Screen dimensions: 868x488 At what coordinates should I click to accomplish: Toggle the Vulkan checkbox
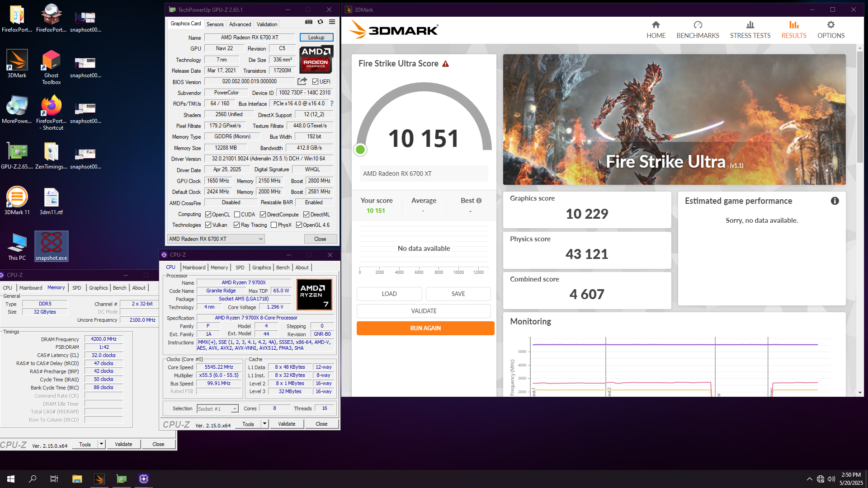pos(208,225)
